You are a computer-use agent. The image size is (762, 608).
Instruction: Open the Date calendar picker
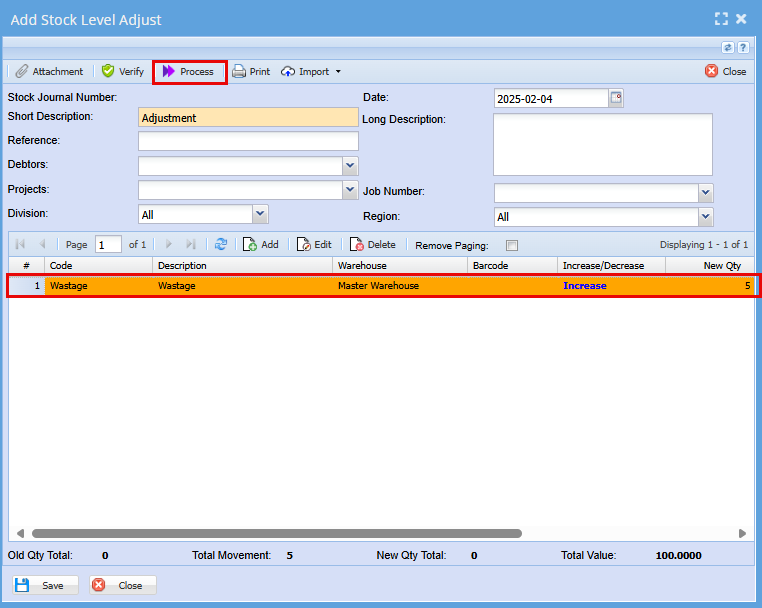616,98
